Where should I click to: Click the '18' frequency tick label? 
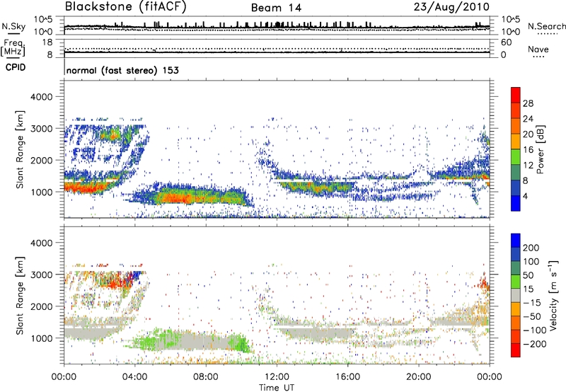47,42
